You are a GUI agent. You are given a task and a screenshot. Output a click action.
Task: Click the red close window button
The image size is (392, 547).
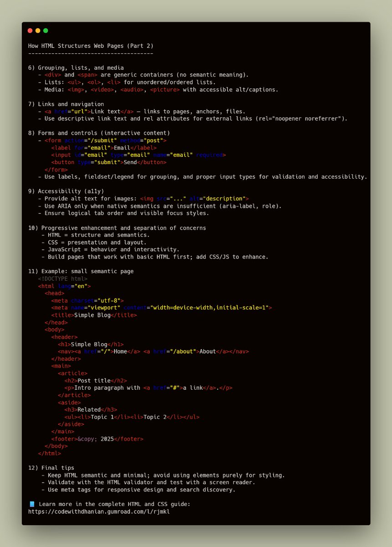[30, 31]
